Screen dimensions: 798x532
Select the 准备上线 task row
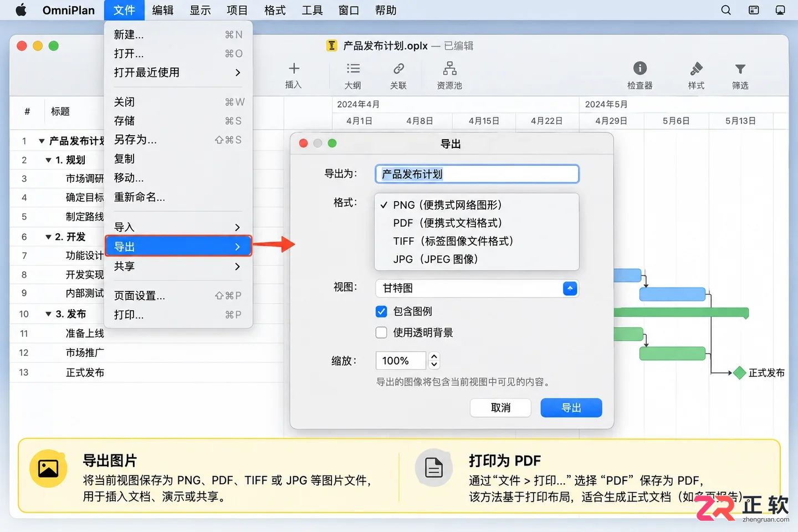point(147,334)
